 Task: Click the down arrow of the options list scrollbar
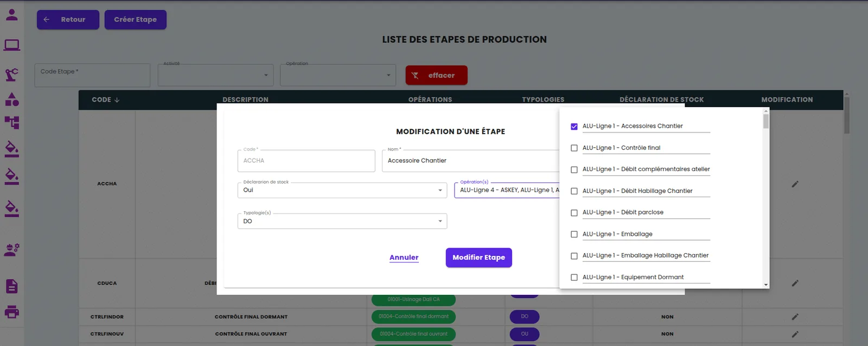[766, 285]
